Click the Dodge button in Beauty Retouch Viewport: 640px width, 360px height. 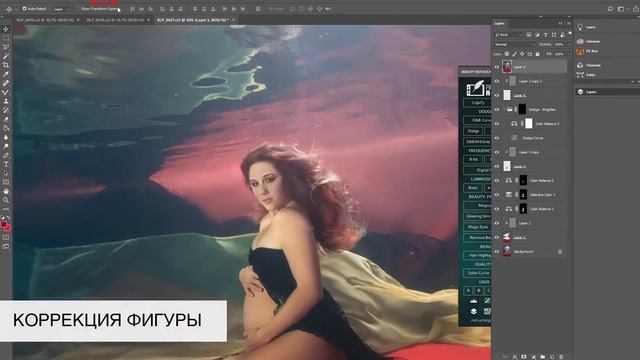473,131
